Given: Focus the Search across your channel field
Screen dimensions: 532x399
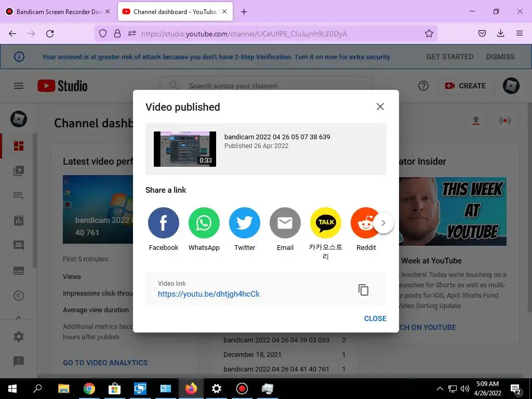Looking at the screenshot, I should [266, 86].
